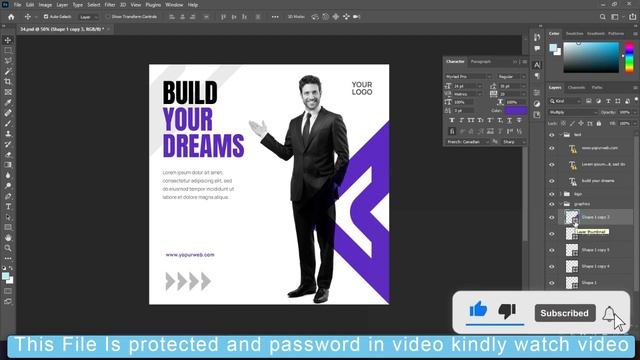This screenshot has width=640, height=360.
Task: Select the '34.psd' document tab
Action: pos(64,29)
